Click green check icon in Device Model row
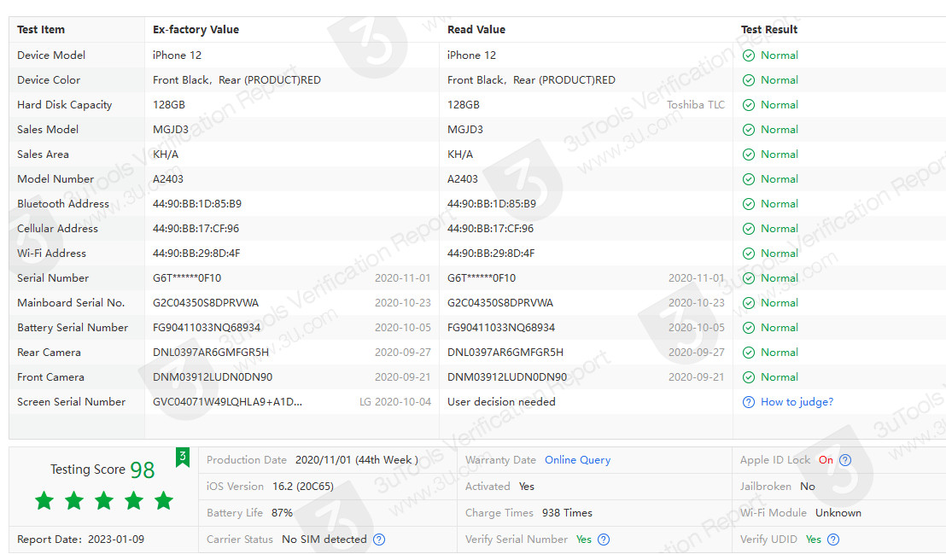The image size is (946, 560). point(749,55)
